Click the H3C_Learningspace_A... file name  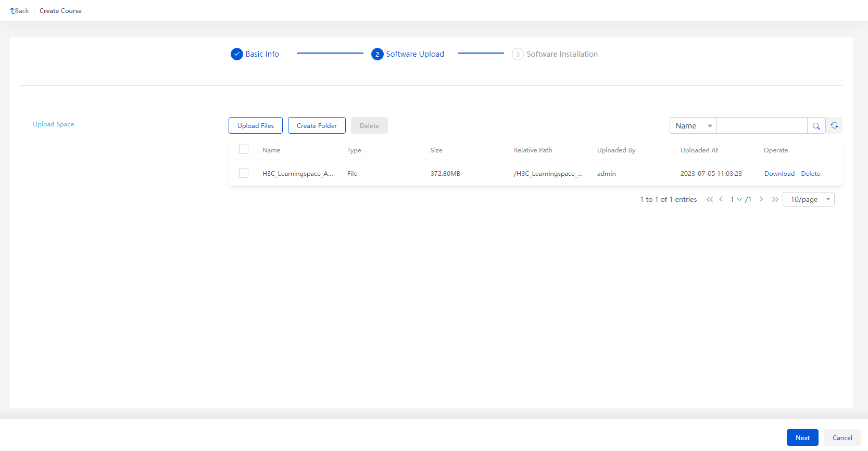click(298, 174)
